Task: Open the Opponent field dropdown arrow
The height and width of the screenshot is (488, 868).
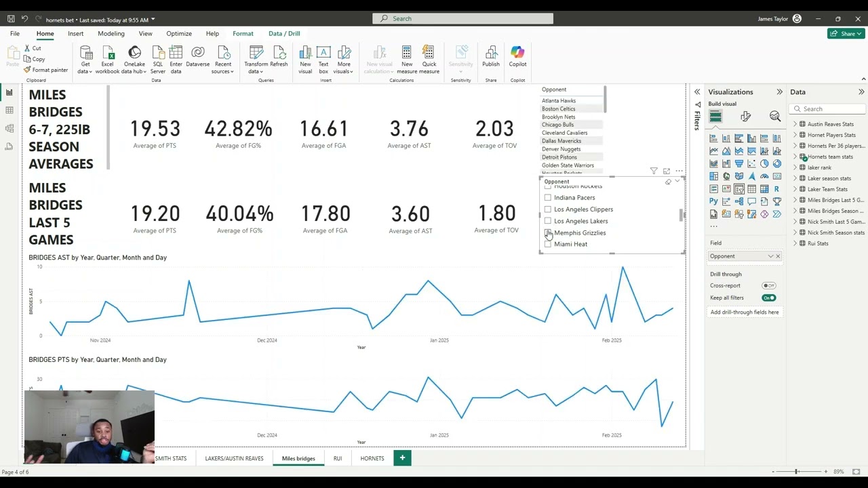Action: pyautogui.click(x=770, y=256)
